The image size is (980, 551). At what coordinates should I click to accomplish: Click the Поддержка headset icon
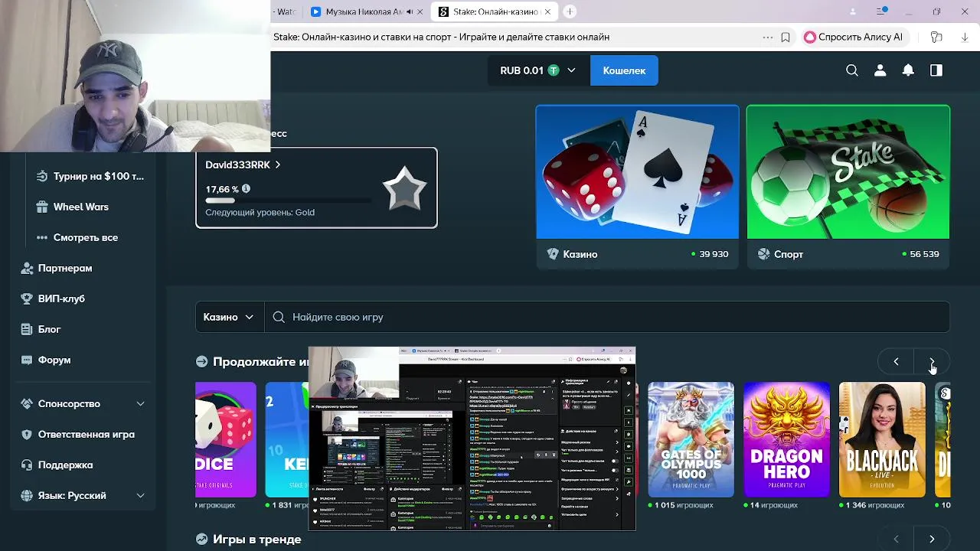tap(27, 465)
